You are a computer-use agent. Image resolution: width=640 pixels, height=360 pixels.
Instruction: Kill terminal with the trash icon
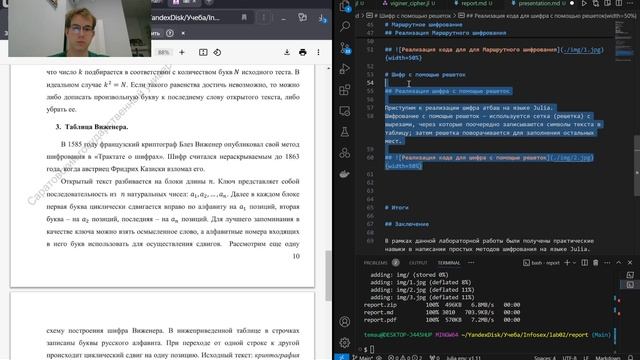[596, 262]
